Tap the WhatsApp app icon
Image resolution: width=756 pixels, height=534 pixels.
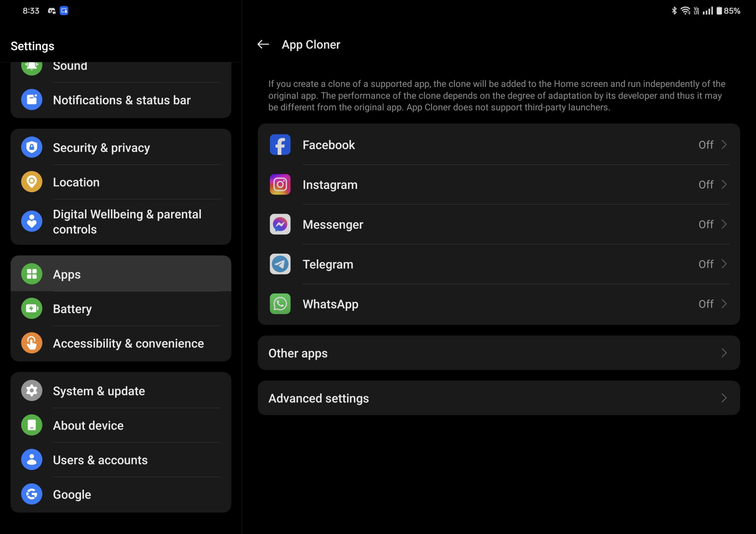pos(280,303)
